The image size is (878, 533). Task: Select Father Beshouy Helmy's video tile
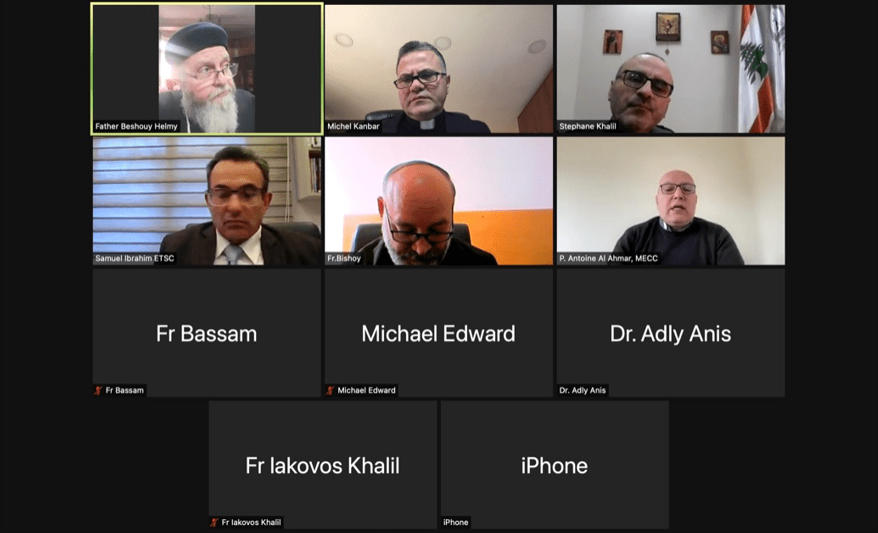[x=207, y=69]
